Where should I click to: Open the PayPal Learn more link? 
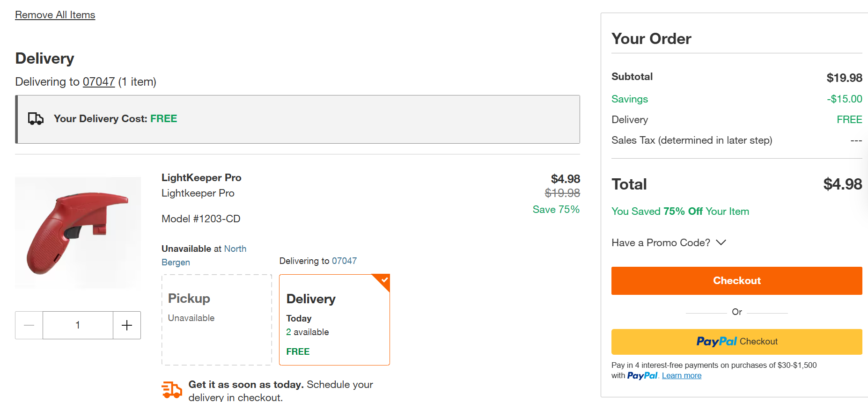pyautogui.click(x=682, y=375)
